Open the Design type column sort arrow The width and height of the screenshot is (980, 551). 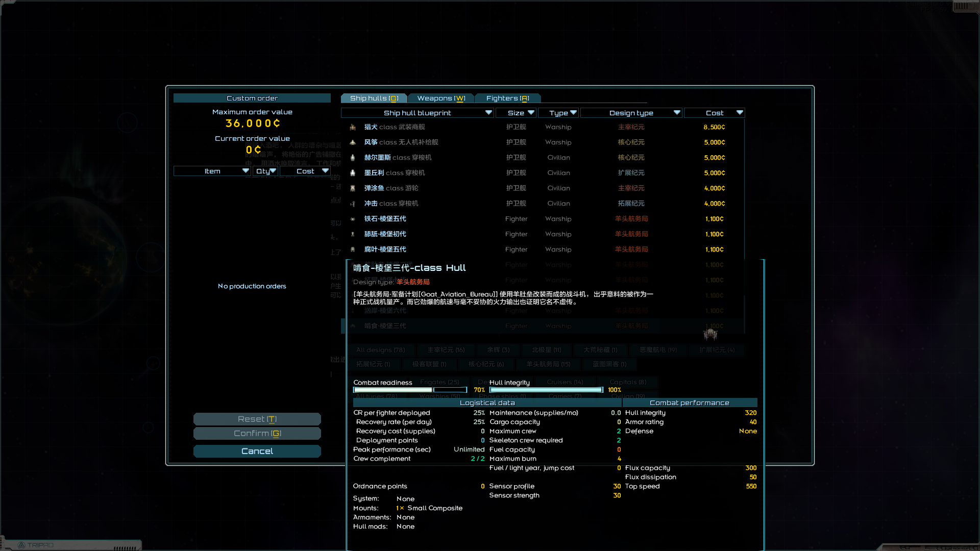point(677,113)
